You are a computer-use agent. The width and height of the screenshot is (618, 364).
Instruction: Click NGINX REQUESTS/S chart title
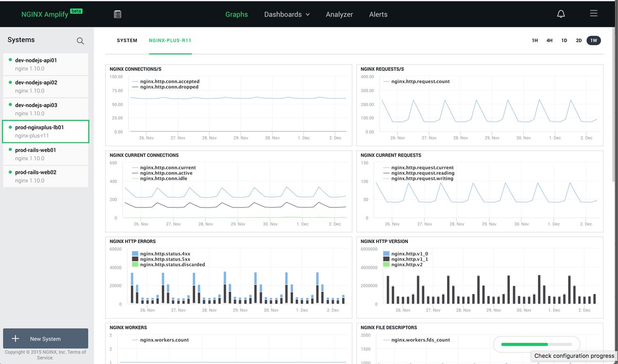coord(382,69)
